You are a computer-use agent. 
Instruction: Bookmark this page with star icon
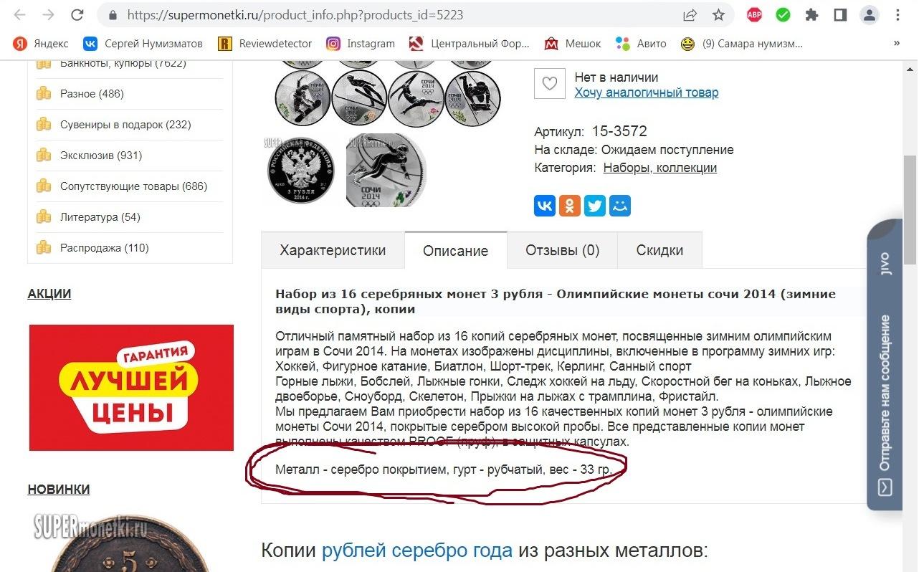718,14
